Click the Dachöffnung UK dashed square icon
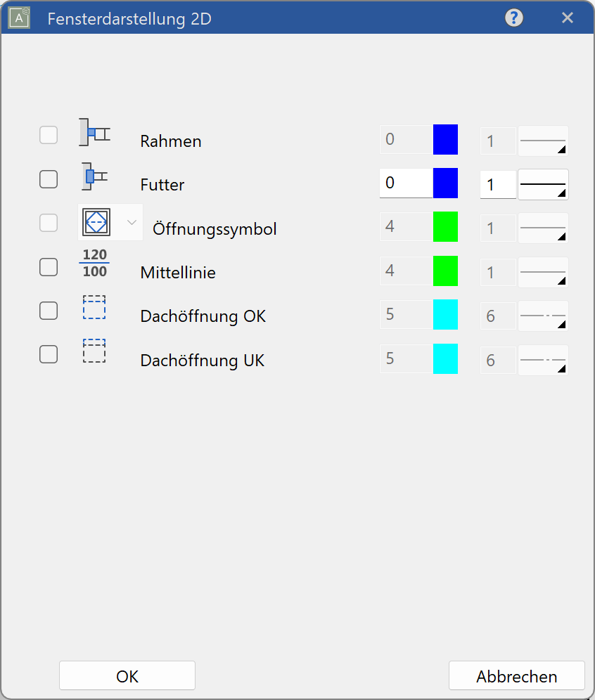 [94, 351]
